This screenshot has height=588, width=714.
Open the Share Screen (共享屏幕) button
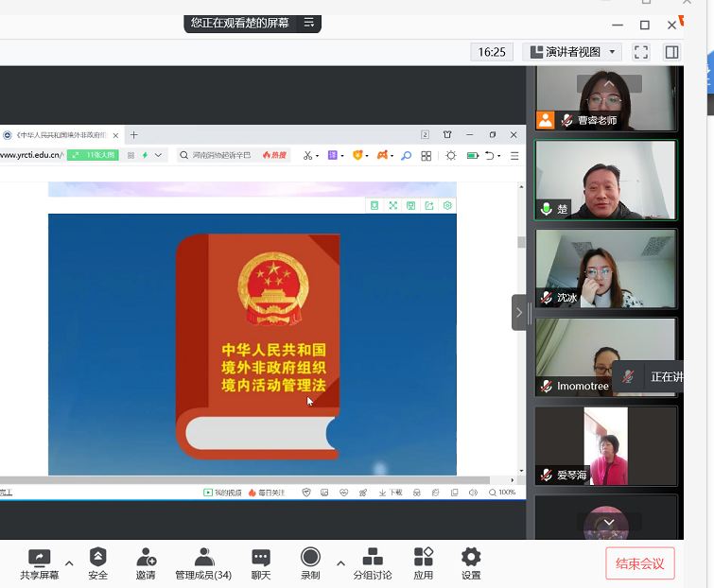(39, 563)
